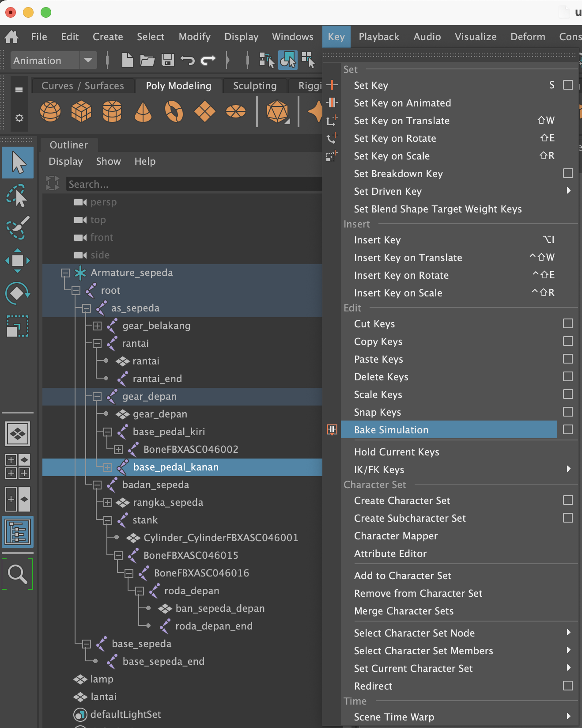Viewport: 582px width, 728px height.
Task: Open the Playback menu
Action: [379, 37]
